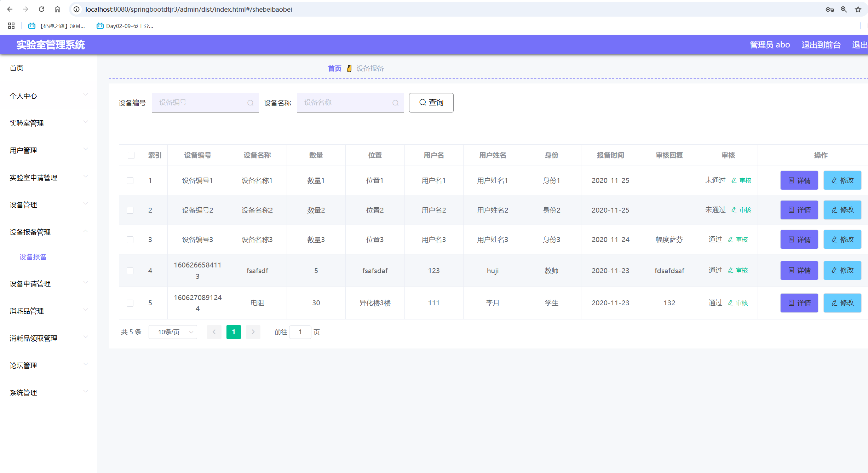
Task: Click search icon inside 设备编号 field
Action: pos(251,103)
